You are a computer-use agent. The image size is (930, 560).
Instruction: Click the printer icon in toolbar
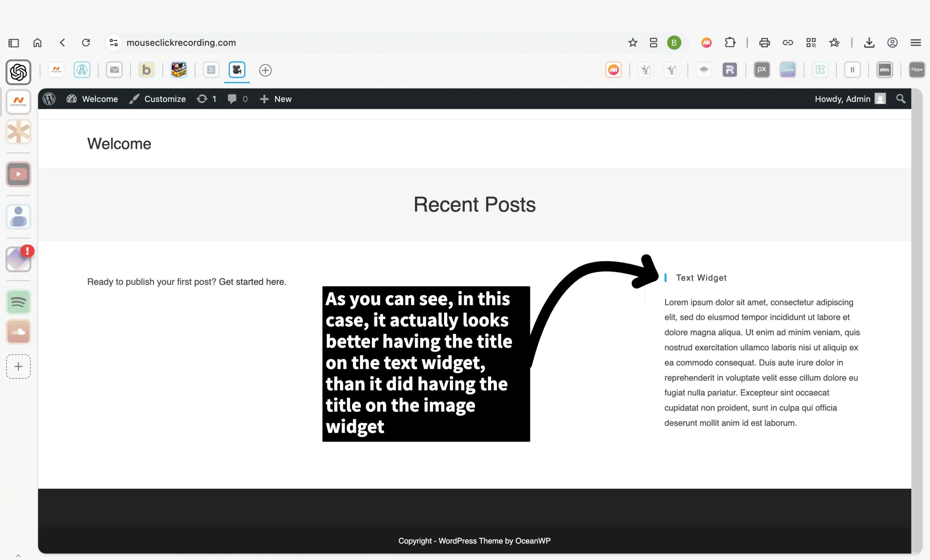click(764, 42)
